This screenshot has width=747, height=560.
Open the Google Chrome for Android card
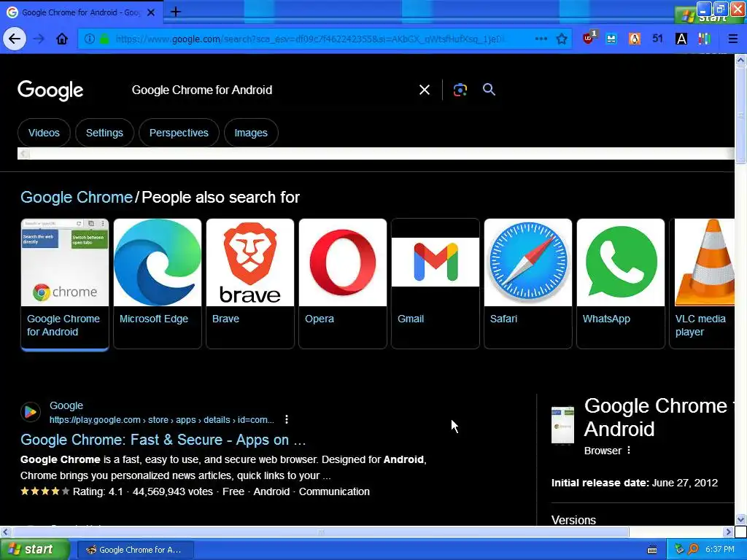65,284
